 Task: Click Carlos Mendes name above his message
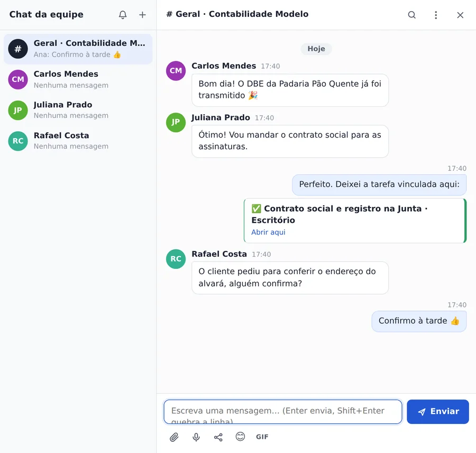coord(224,66)
